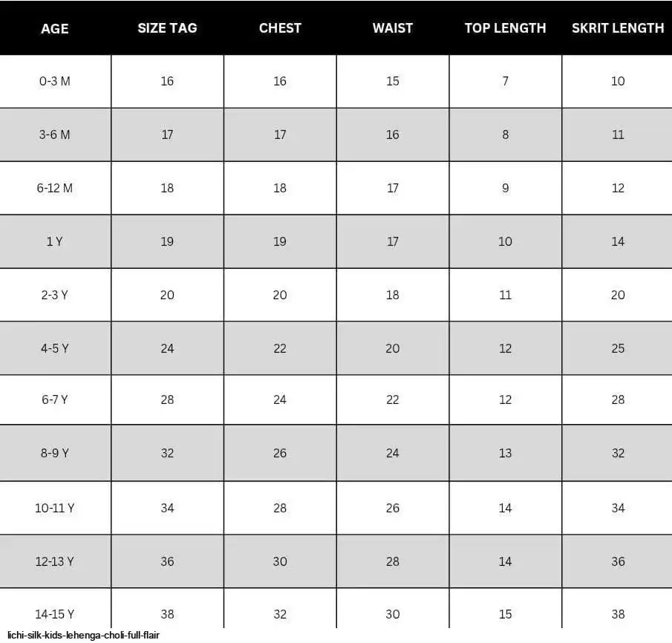Viewport: 672px width, 643px height.
Task: Click the lichi-silk-kids-lehenga-choli-full-flair caption
Action: (83, 636)
